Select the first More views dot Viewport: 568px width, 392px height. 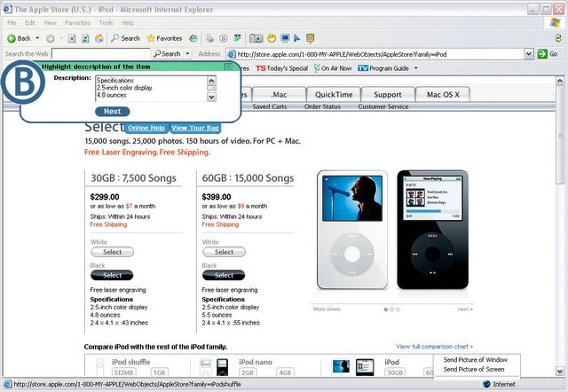386,310
